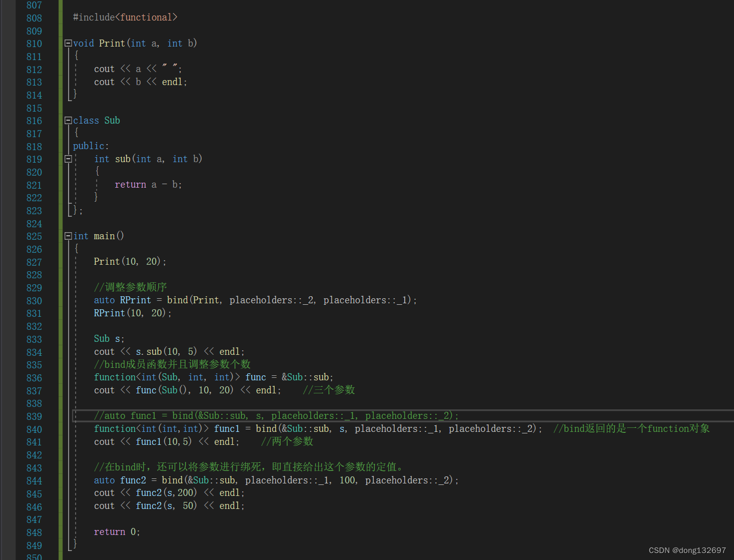The width and height of the screenshot is (734, 560).
Task: Click the comment starting '//在bind时'
Action: click(249, 467)
